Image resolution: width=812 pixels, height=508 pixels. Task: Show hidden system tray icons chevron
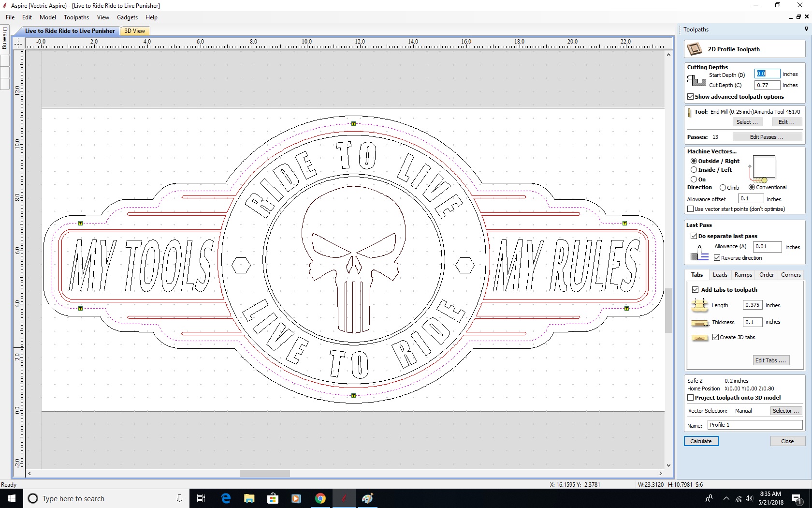pyautogui.click(x=726, y=498)
